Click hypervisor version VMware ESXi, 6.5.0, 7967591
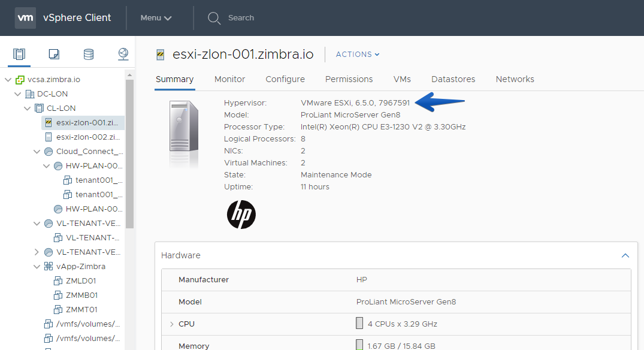Screen dimensions: 644x350 click(x=355, y=102)
